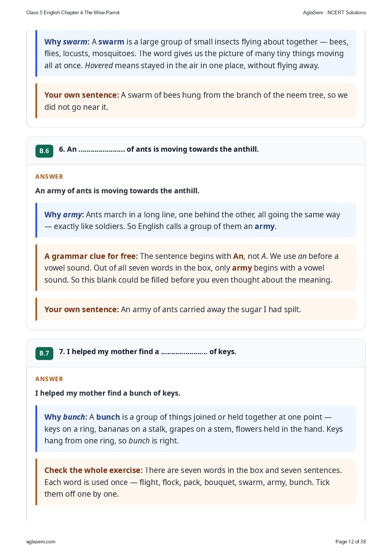
Task: Click the 'A grammar clue for free' note
Action: [196, 268]
